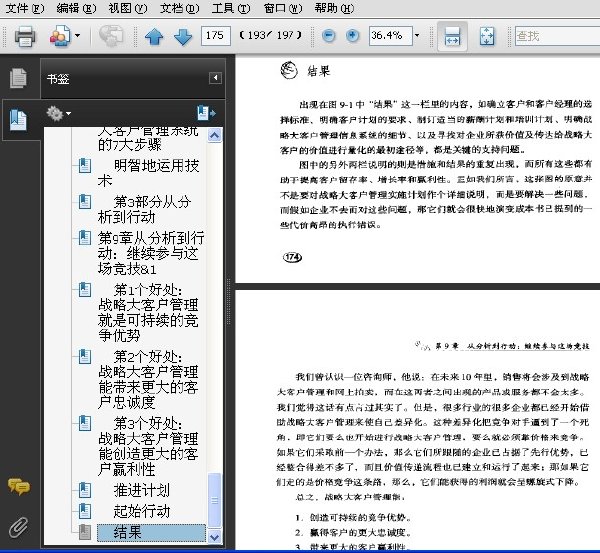Image resolution: width=600 pixels, height=553 pixels.
Task: Open the 文档 menu
Action: pos(179,8)
